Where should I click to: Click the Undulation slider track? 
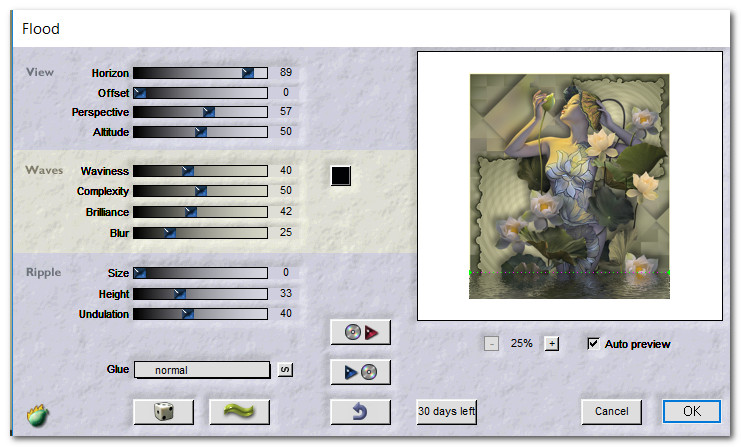click(x=200, y=314)
